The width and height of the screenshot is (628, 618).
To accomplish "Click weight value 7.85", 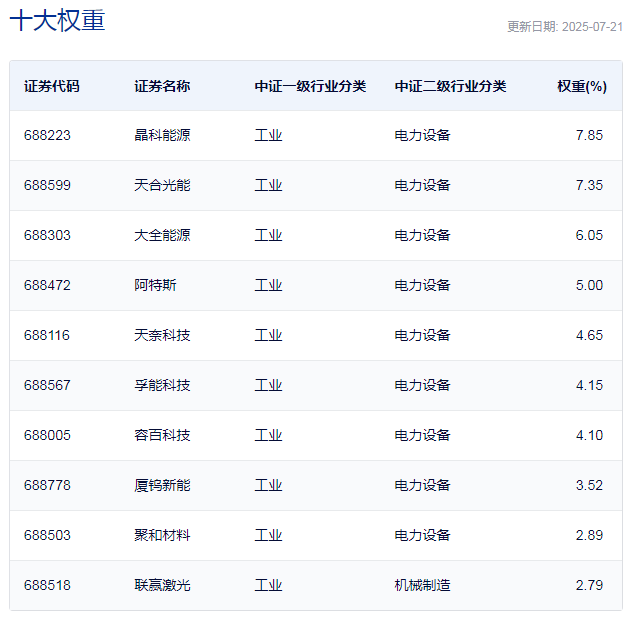I will coord(589,135).
